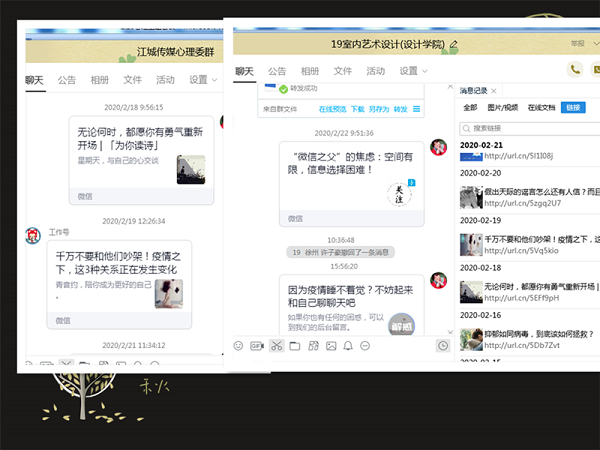Image resolution: width=600 pixels, height=450 pixels.
Task: Open the folder file-send icon in right chat
Action: coord(295,346)
